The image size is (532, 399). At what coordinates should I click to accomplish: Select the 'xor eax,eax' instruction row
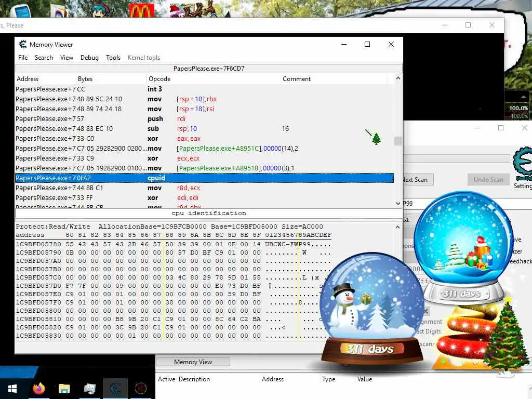coord(204,138)
